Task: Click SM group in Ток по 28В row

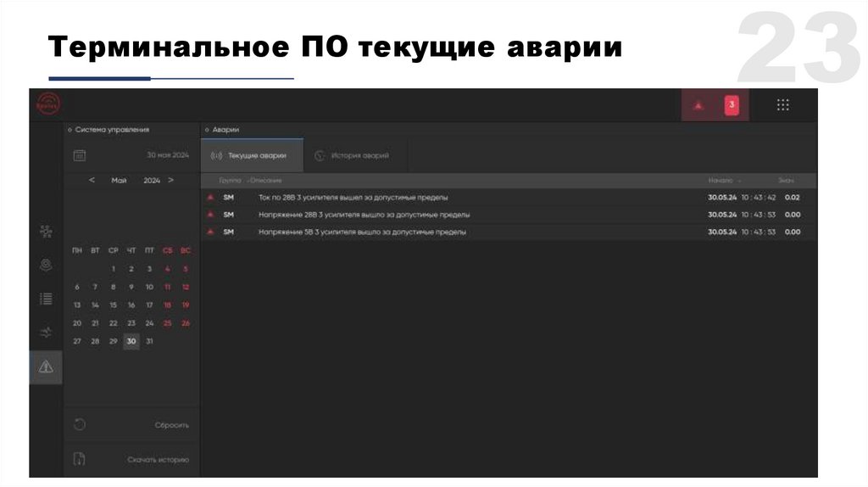Action: 229,197
